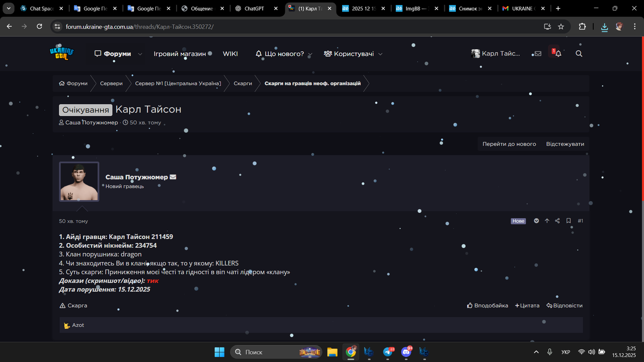Switch to Общение browser tab

(204, 9)
